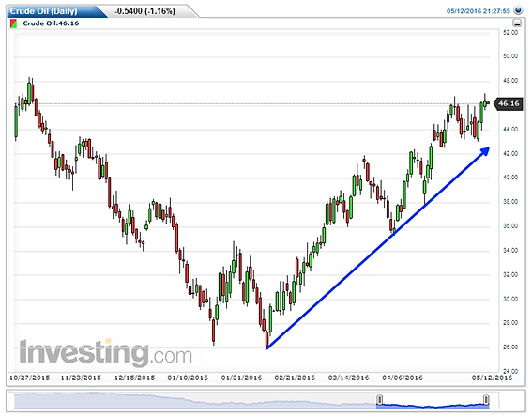Click the highlighted selection in range navigator
The image size is (532, 417).
pos(433,401)
